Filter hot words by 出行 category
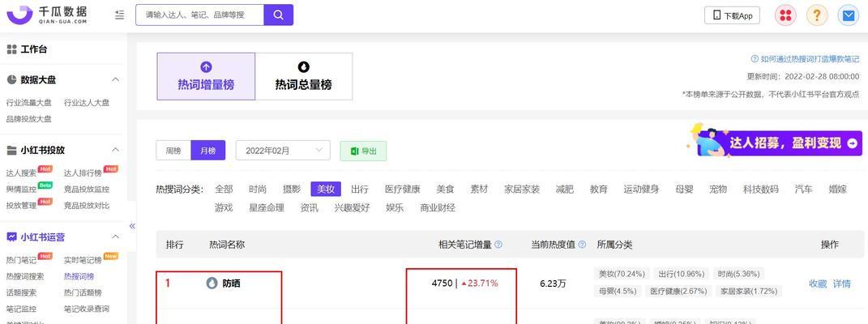The width and height of the screenshot is (868, 324). [360, 189]
